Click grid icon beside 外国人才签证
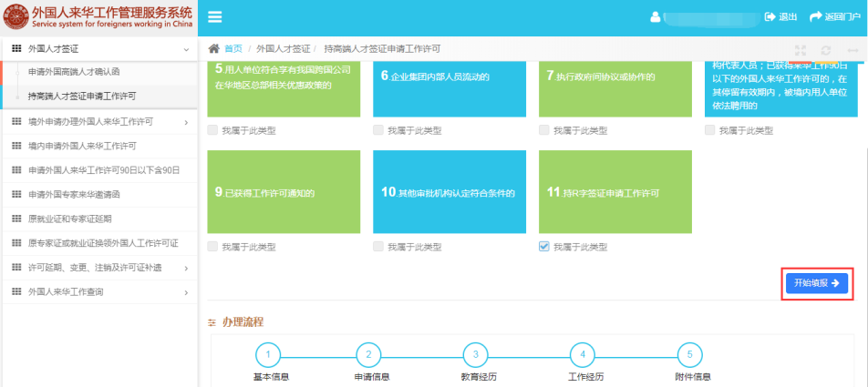Image resolution: width=868 pixels, height=387 pixels. pos(16,49)
